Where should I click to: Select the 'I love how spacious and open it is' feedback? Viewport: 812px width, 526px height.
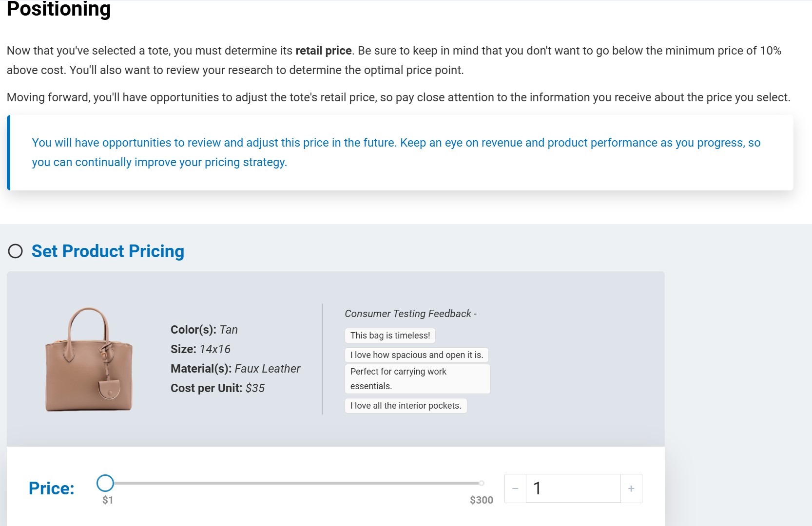[417, 355]
